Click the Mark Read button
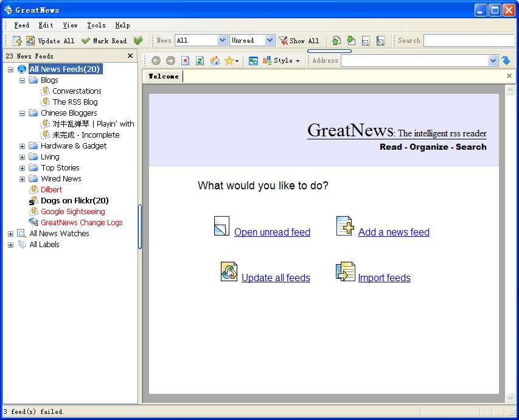Viewport: 519px width, 420px height. pos(104,41)
